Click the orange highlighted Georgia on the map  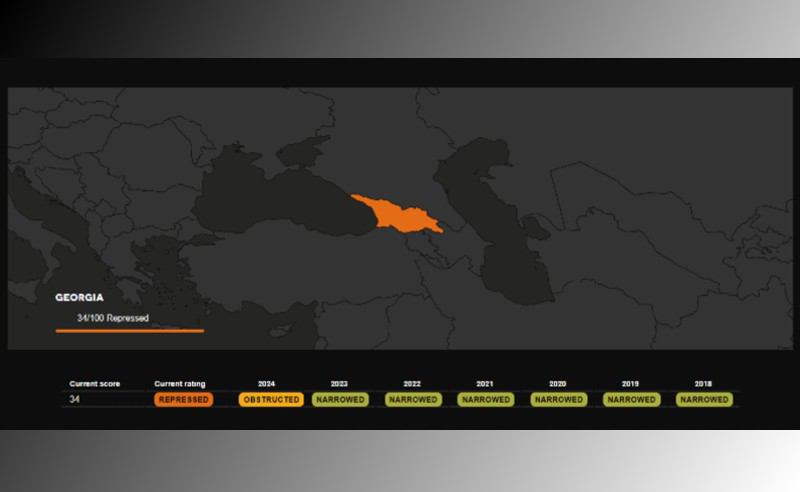coord(396,213)
